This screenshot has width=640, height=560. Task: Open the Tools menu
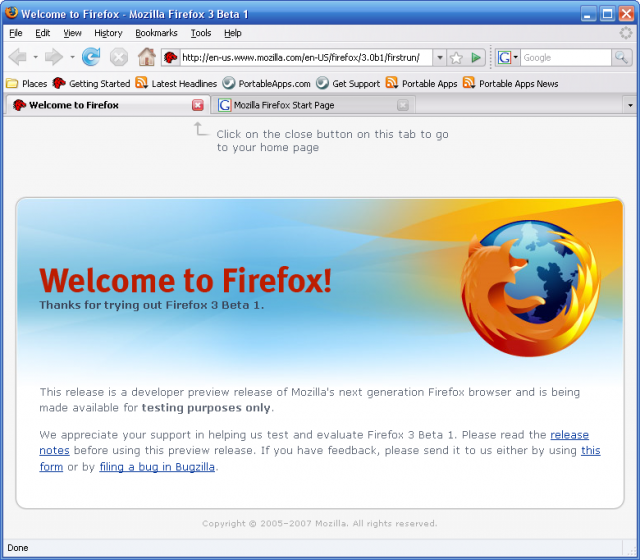(x=201, y=33)
